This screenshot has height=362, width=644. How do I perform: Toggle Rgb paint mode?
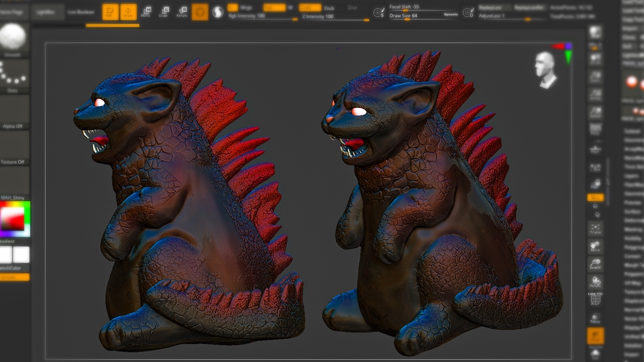pos(274,7)
